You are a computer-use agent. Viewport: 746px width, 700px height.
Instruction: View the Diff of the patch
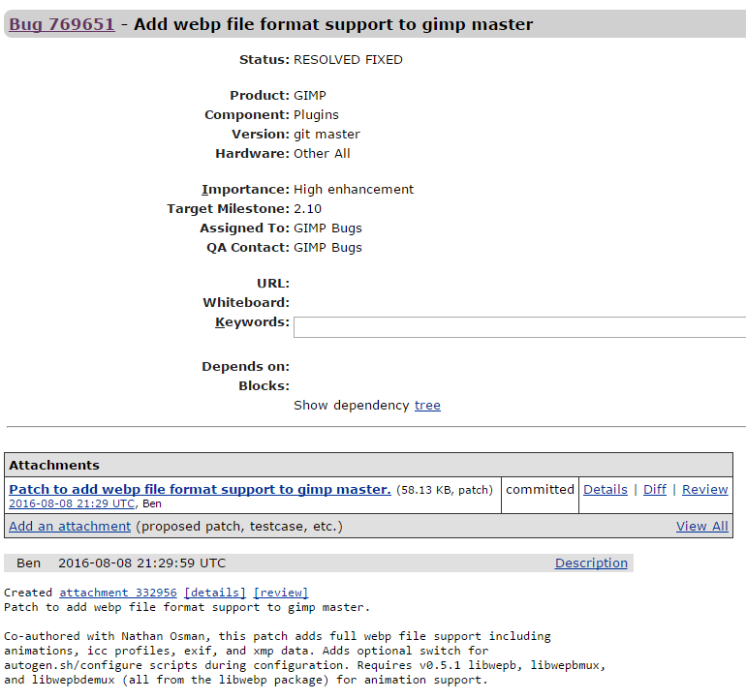(x=655, y=490)
